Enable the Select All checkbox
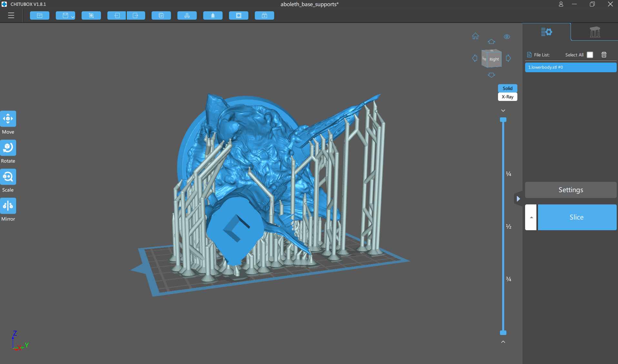618x364 pixels. [590, 55]
